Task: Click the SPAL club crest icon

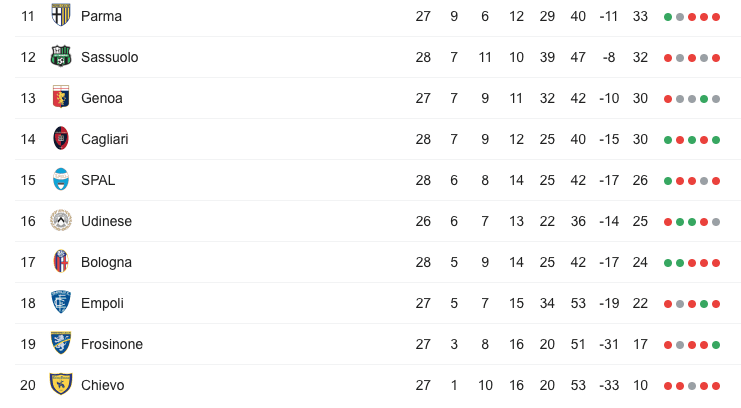Action: pos(61,180)
